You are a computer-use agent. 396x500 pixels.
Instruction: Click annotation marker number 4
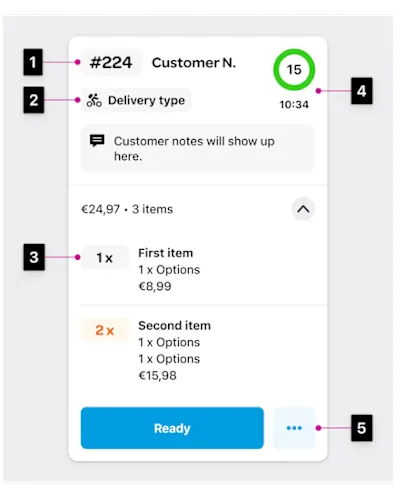[362, 91]
